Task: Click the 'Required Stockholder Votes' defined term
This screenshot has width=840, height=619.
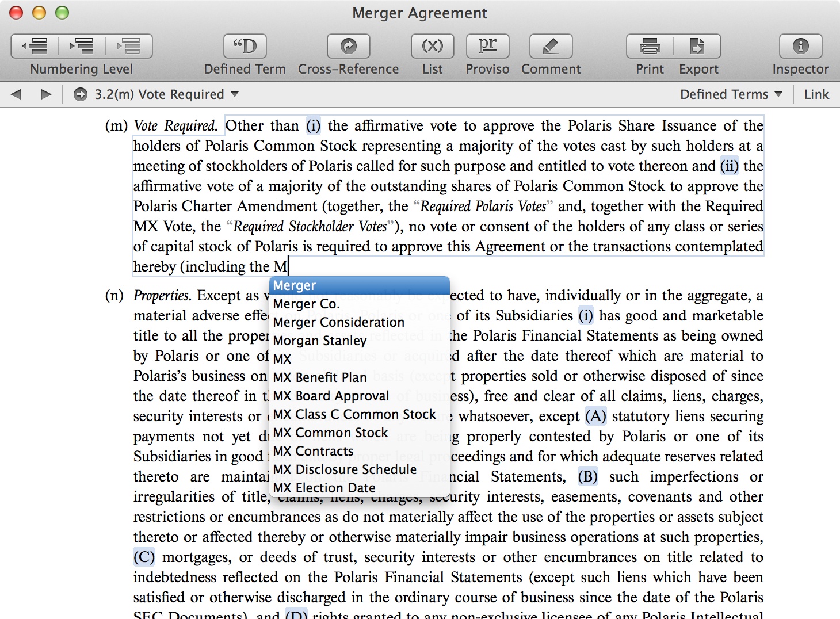Action: coord(310,226)
